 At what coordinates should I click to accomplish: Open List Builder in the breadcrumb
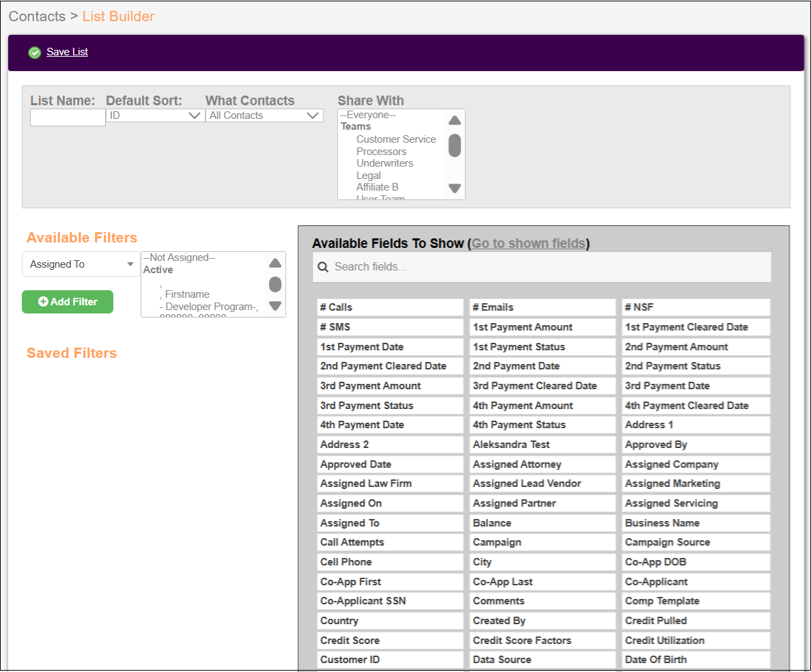click(x=118, y=16)
